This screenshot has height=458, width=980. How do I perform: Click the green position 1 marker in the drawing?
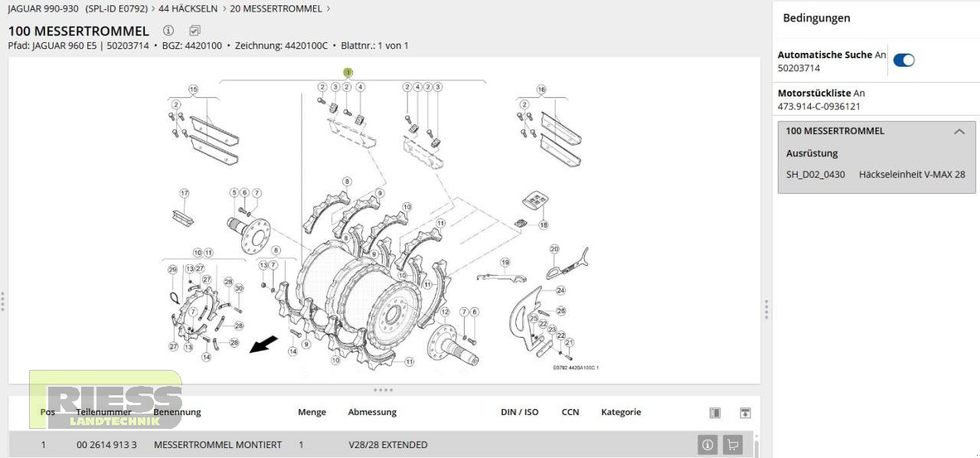click(x=348, y=73)
